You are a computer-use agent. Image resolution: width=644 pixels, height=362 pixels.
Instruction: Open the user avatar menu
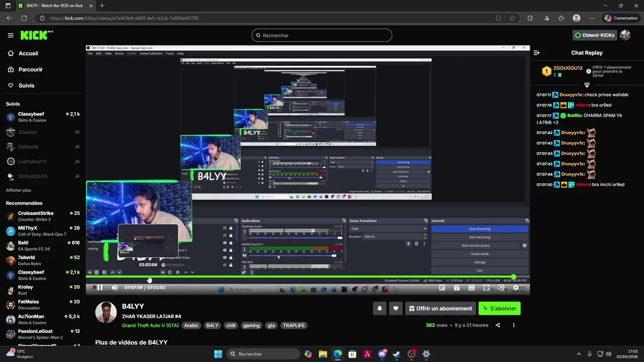click(625, 35)
